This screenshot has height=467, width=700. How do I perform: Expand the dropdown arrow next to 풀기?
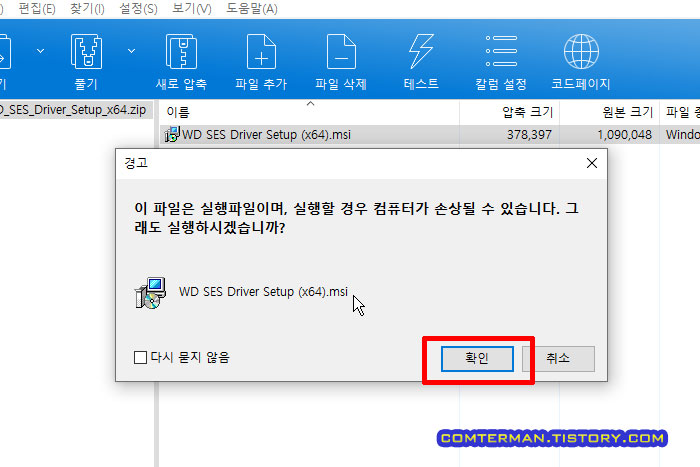(x=131, y=51)
